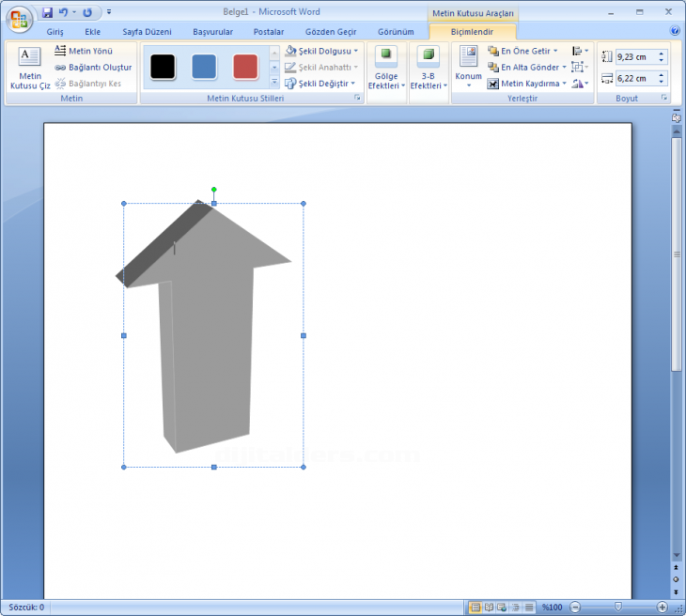Image resolution: width=686 pixels, height=616 pixels.
Task: Open the Align objects menu icon
Action: point(580,51)
